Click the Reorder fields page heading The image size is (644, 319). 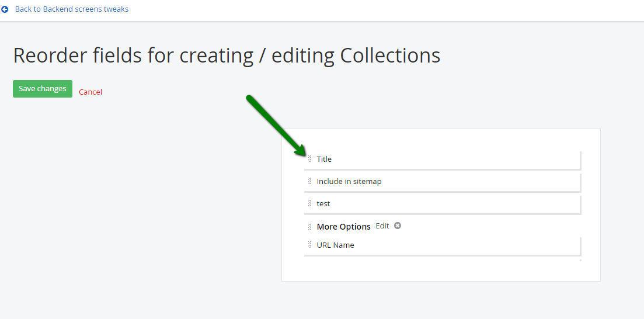[227, 56]
